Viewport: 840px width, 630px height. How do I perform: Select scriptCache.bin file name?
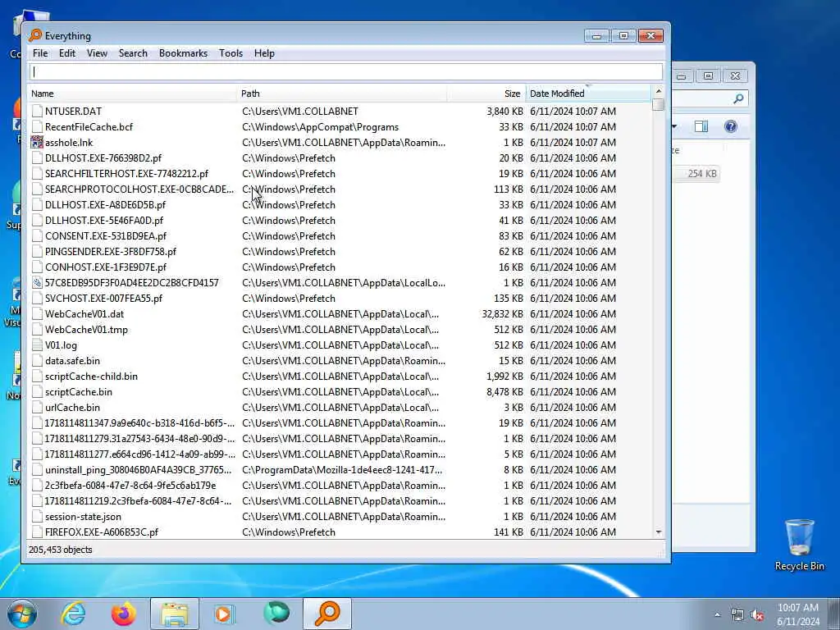click(79, 391)
